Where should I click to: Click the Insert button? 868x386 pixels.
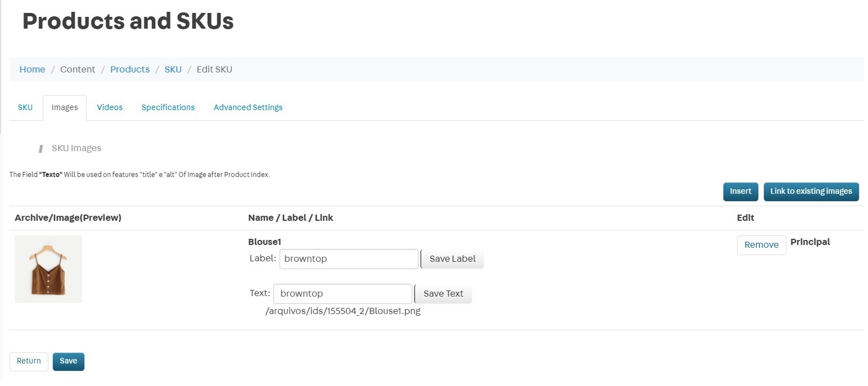point(740,192)
